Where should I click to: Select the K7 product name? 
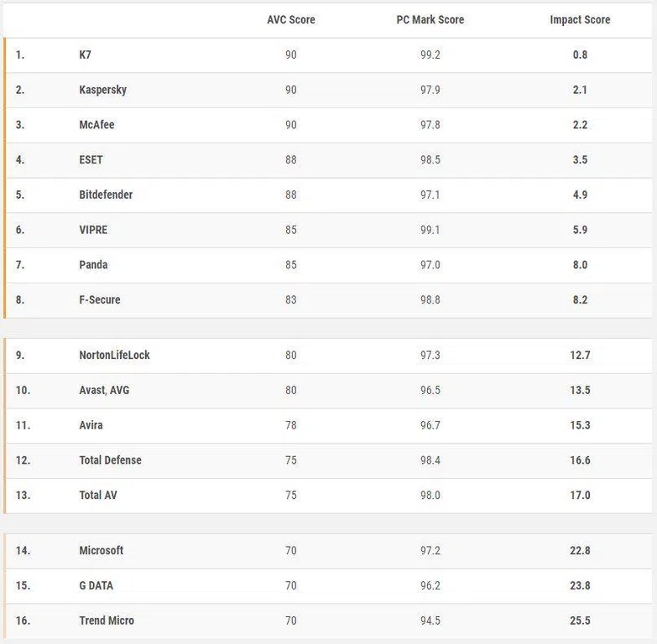click(85, 55)
